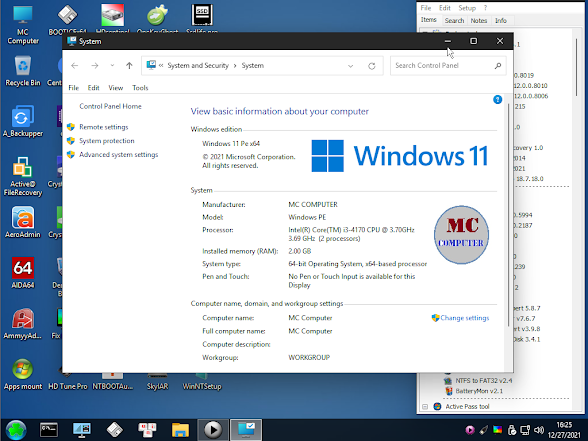This screenshot has height=441, width=588.
Task: Open the SSD life desktop icon
Action: pos(202,19)
